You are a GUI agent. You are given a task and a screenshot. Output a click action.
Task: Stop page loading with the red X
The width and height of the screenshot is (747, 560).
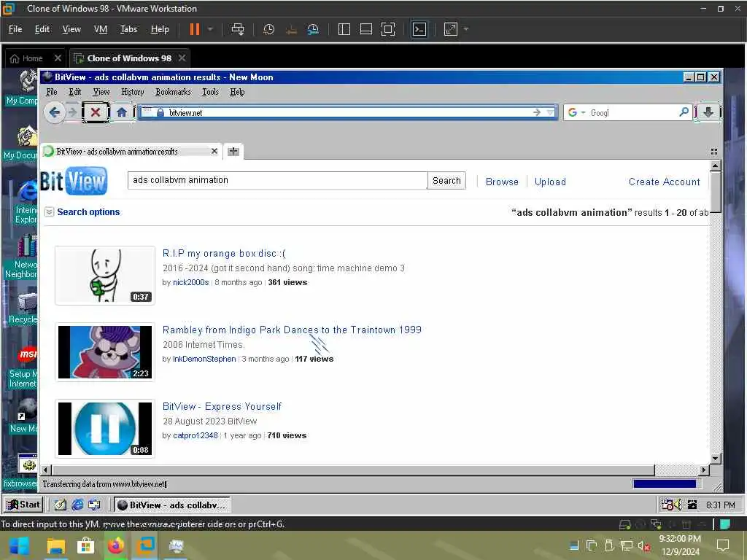pos(96,112)
